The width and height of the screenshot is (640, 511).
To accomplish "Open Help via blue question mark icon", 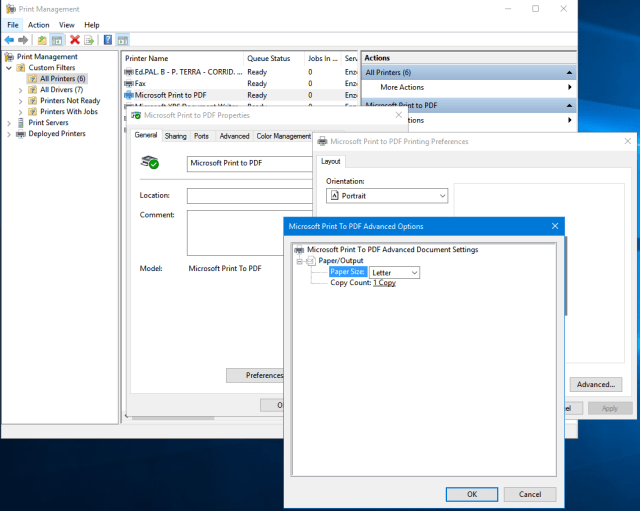I will pyautogui.click(x=107, y=40).
